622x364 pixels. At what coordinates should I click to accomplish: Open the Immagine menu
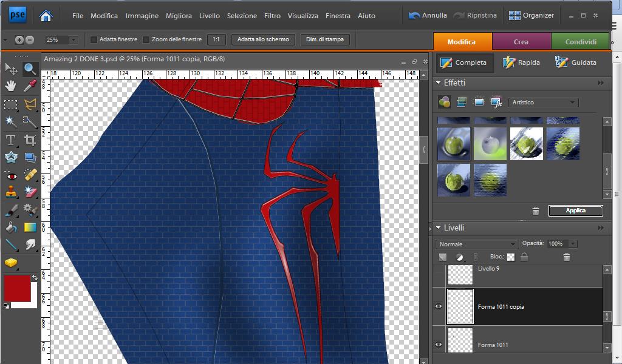point(142,16)
